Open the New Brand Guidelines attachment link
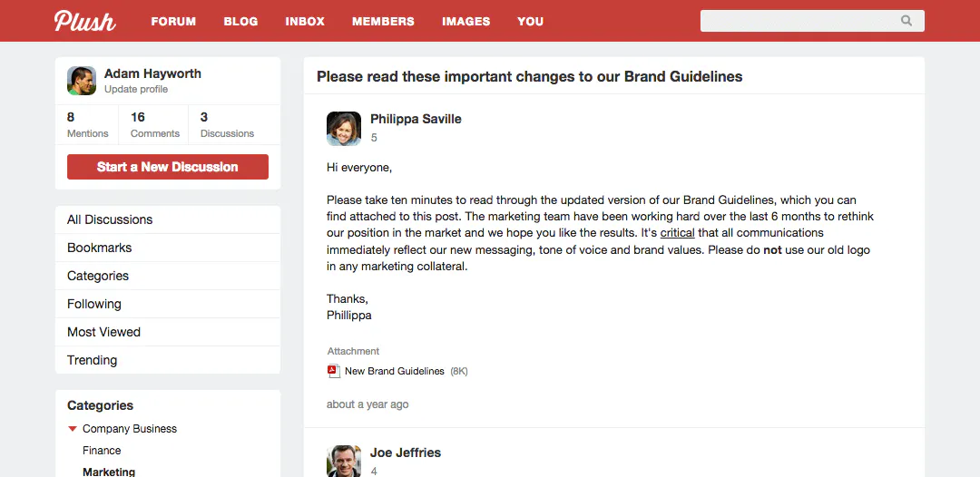The width and height of the screenshot is (980, 477). [x=395, y=371]
